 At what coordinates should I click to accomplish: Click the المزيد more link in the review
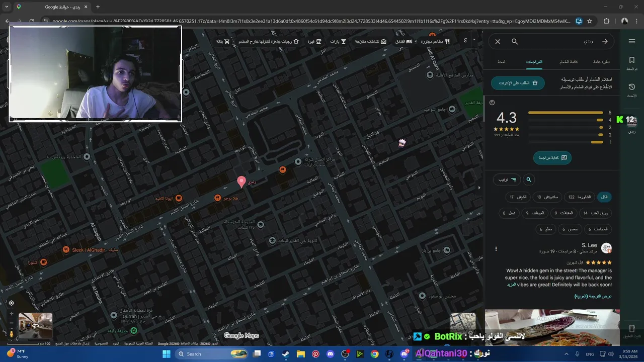point(511,285)
